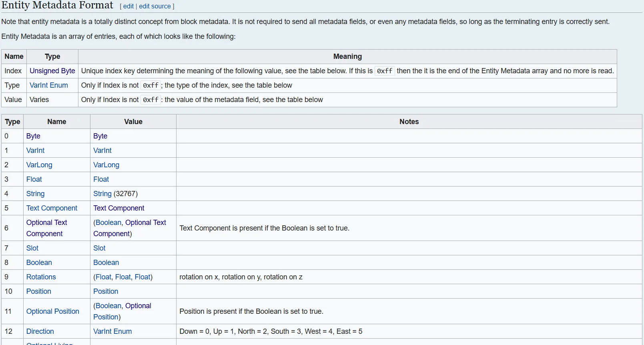This screenshot has width=644, height=345.
Task: Click the Direction link
Action: click(x=40, y=331)
